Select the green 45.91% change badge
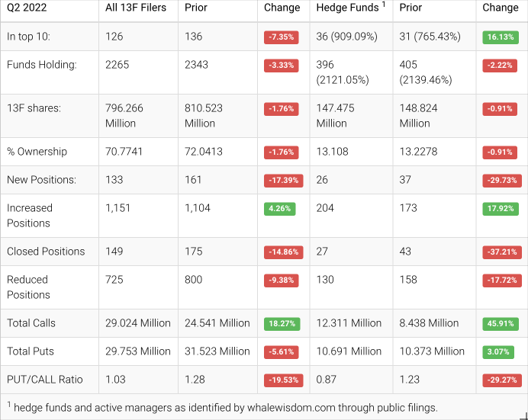528x420 pixels. [x=501, y=324]
